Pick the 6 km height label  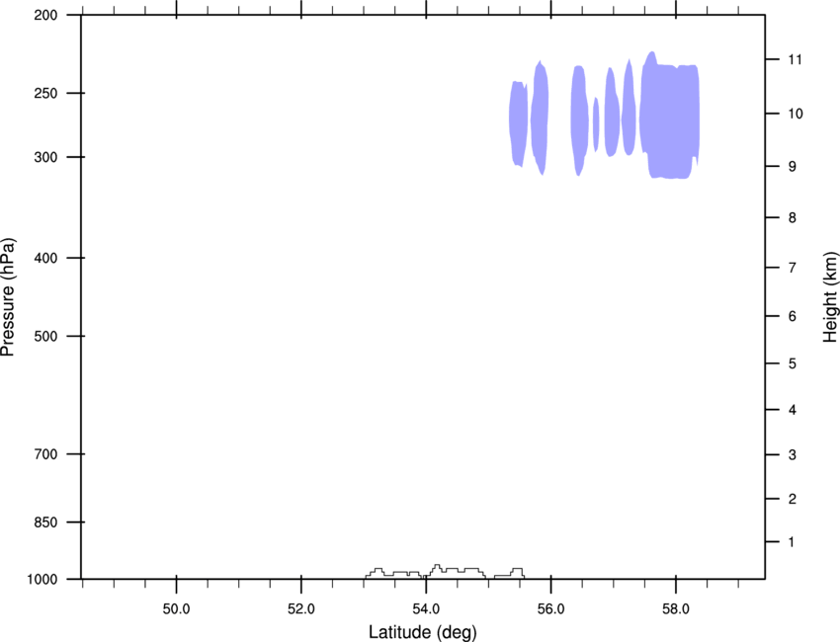pyautogui.click(x=793, y=316)
